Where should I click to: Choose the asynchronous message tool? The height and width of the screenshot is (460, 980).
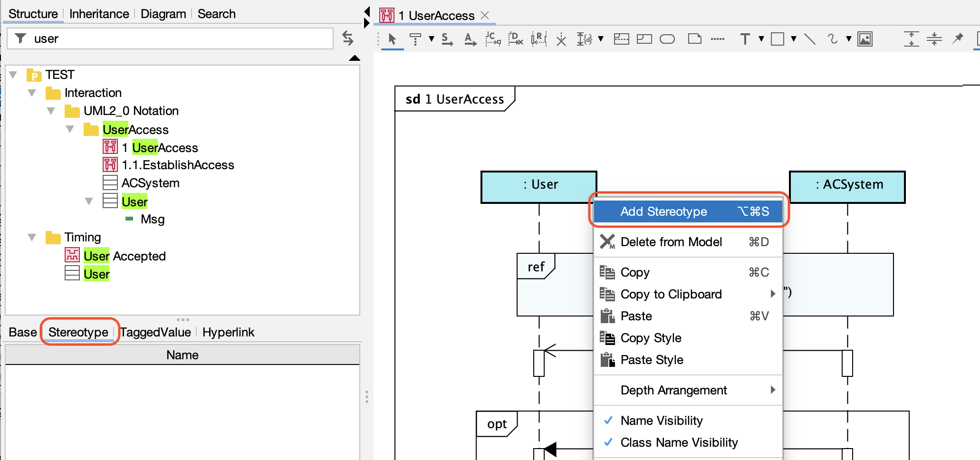pyautogui.click(x=470, y=39)
